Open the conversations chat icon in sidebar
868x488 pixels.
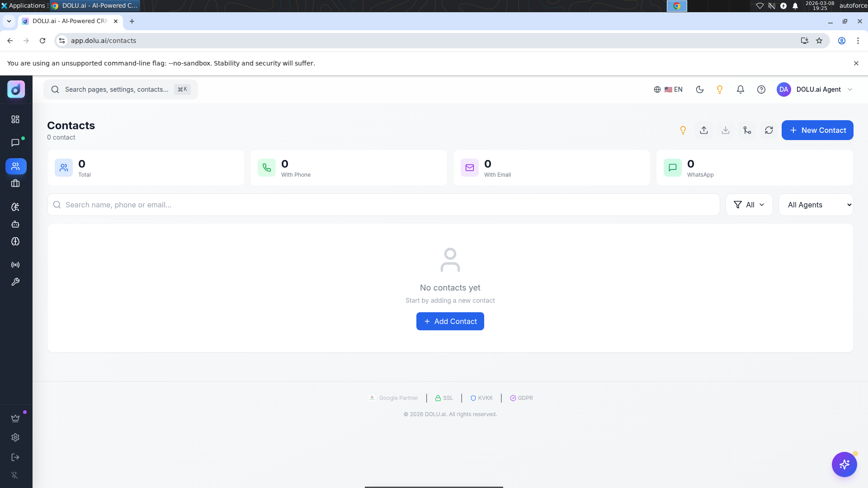click(15, 143)
